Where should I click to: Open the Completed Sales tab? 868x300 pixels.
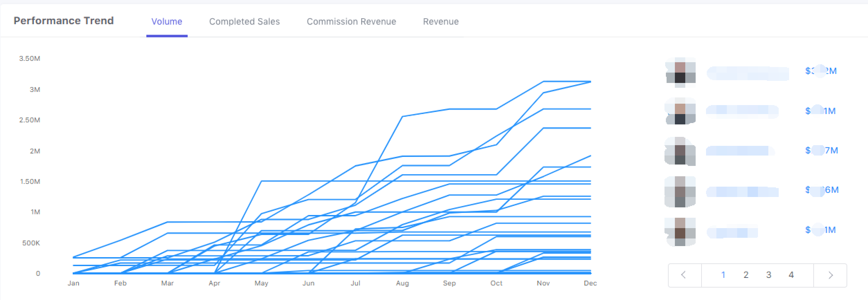pyautogui.click(x=244, y=21)
